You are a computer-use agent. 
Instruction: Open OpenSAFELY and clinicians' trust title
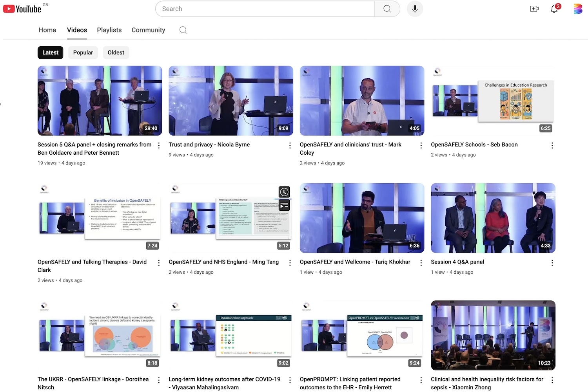[350, 149]
